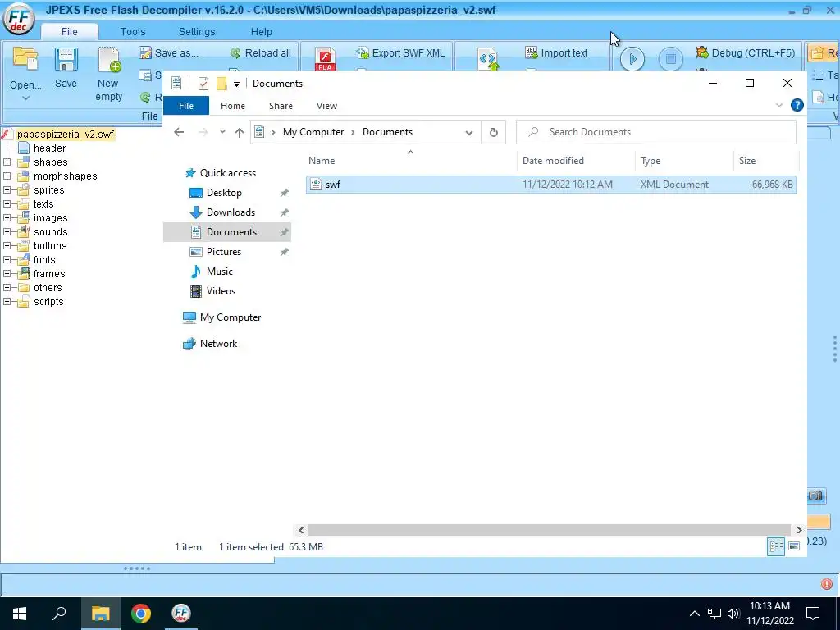This screenshot has width=840, height=630.
Task: Click the Stop button in JPEXS ribbon
Action: coord(671,59)
